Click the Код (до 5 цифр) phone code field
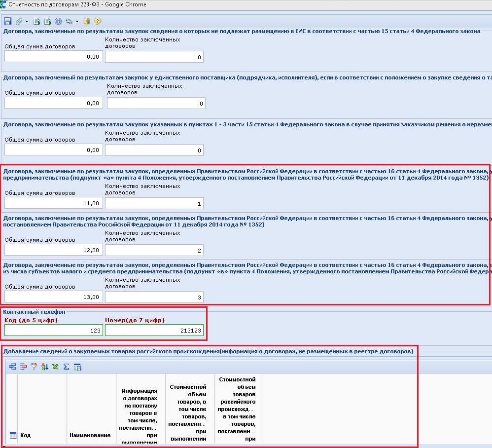The width and height of the screenshot is (492, 448). tap(53, 330)
